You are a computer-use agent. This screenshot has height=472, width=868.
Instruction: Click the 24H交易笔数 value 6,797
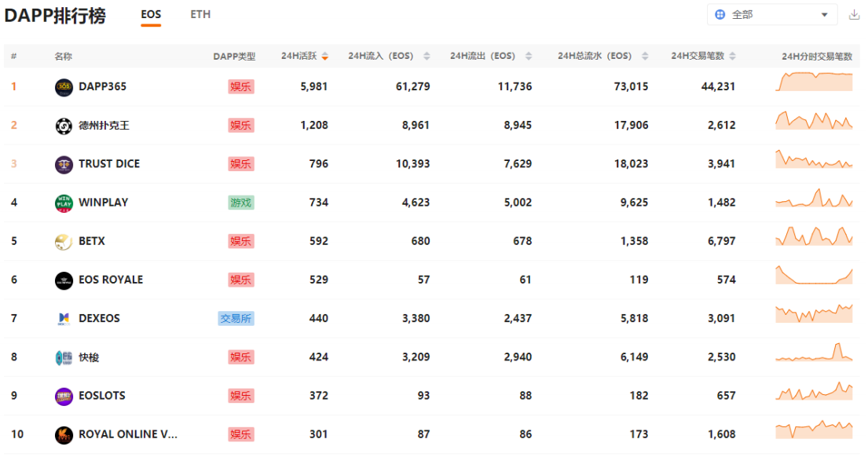(x=722, y=241)
